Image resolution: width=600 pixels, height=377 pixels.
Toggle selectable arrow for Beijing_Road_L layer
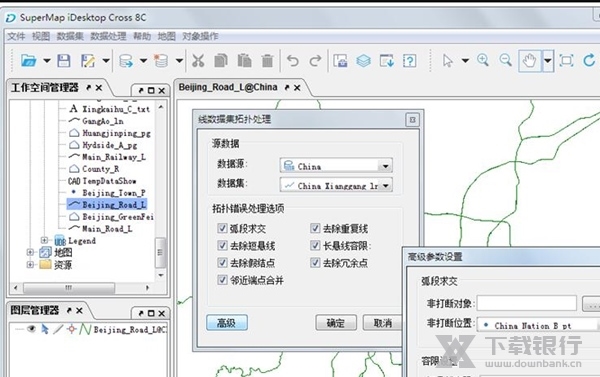[45, 329]
